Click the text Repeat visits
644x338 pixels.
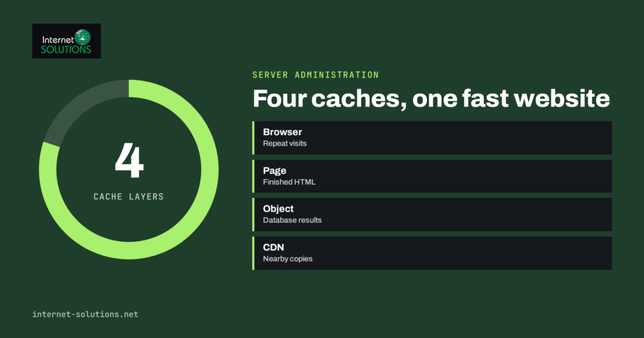[285, 144]
